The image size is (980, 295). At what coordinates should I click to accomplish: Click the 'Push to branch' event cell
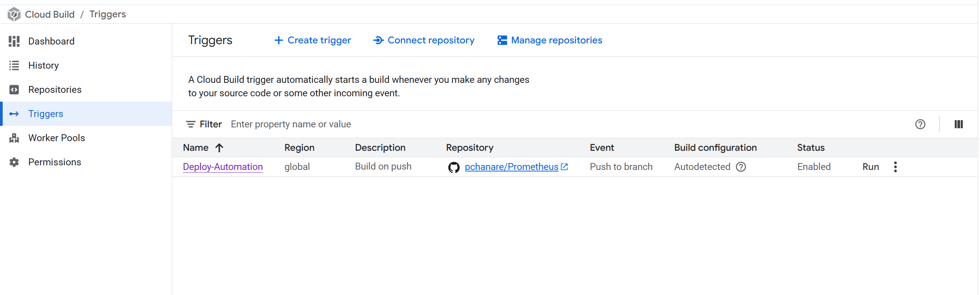tap(621, 167)
